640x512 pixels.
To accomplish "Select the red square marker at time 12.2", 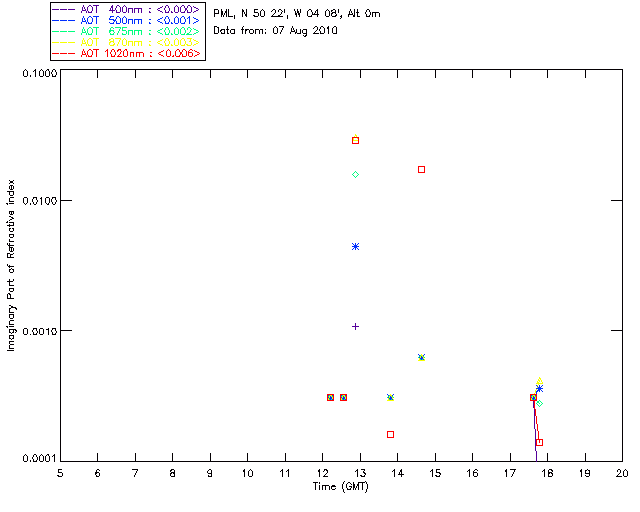I will [331, 398].
